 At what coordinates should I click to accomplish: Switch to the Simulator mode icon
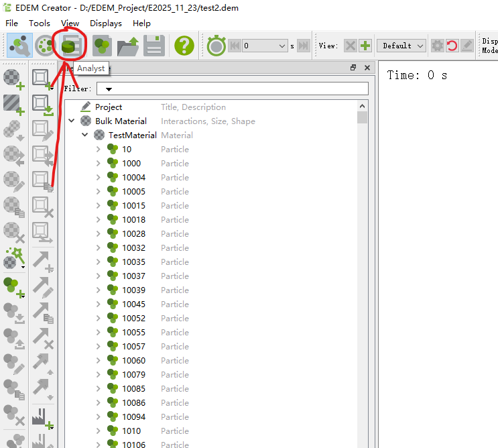point(45,46)
